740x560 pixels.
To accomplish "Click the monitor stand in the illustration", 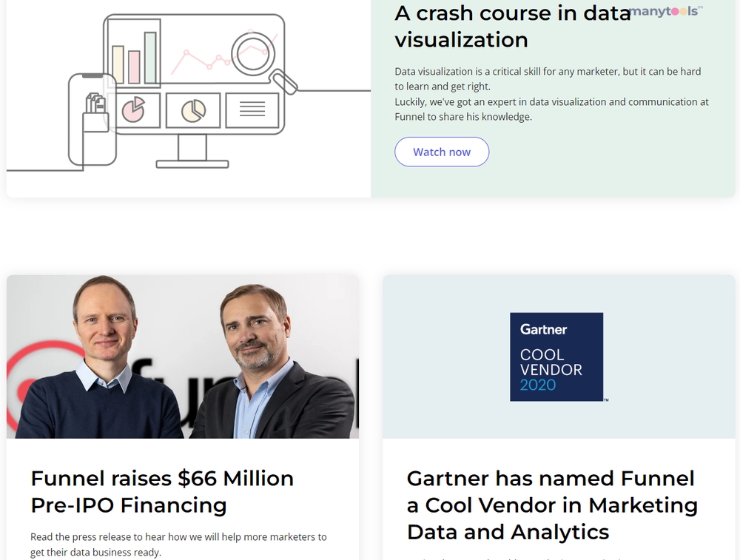I will pos(192,151).
